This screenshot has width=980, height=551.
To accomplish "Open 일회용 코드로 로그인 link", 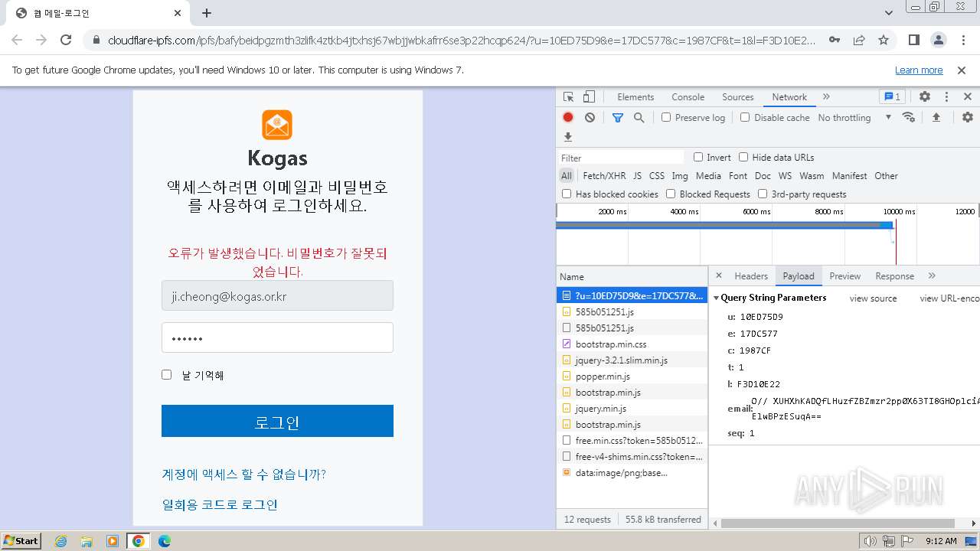I will pyautogui.click(x=220, y=505).
